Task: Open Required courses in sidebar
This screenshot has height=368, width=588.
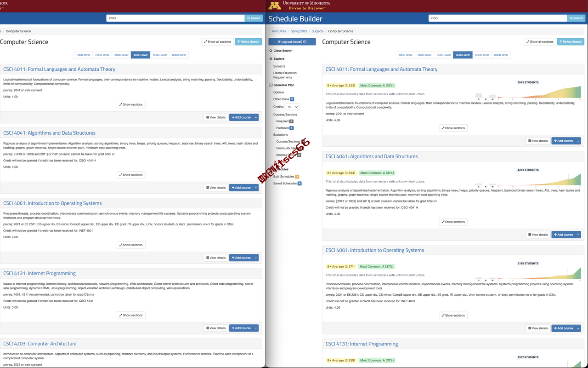Action: coord(284,121)
